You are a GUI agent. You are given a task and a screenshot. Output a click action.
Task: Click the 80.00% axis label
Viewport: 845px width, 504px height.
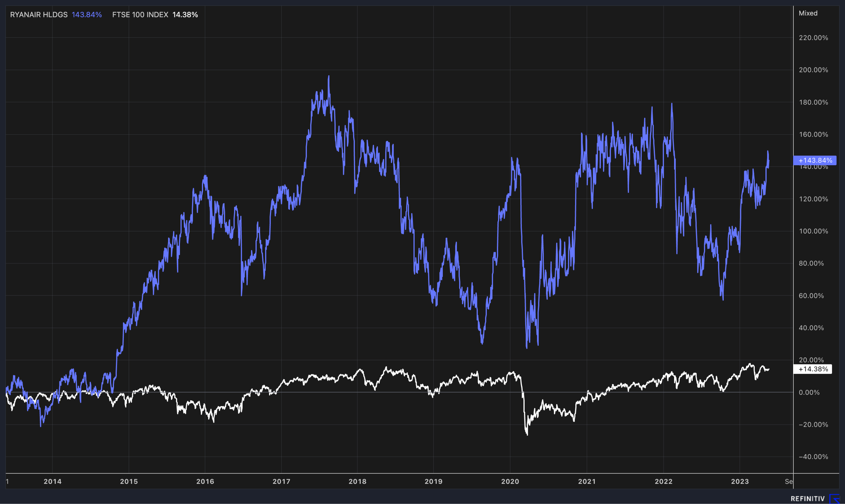pyautogui.click(x=811, y=263)
